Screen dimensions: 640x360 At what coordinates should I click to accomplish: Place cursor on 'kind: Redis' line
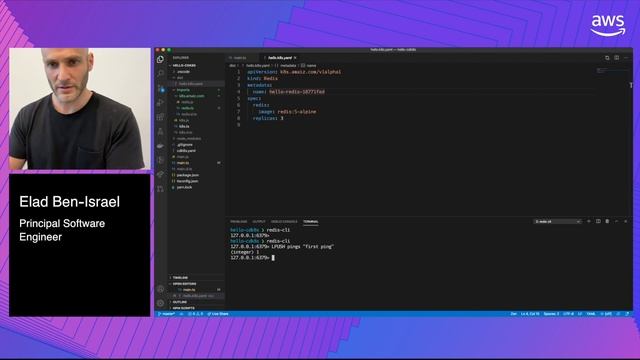click(262, 78)
